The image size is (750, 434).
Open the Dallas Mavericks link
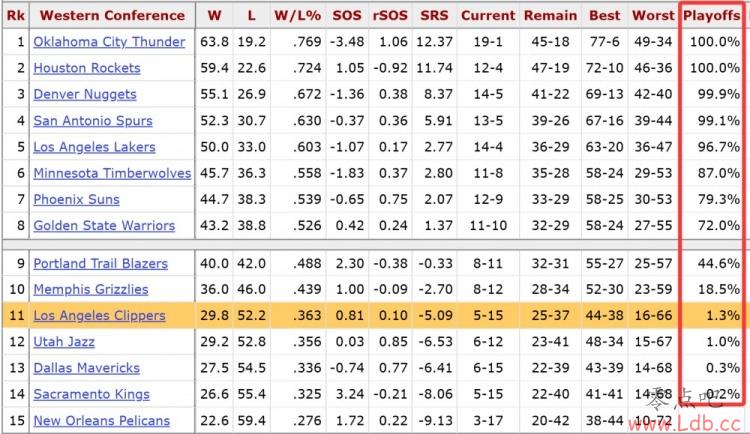coord(86,368)
